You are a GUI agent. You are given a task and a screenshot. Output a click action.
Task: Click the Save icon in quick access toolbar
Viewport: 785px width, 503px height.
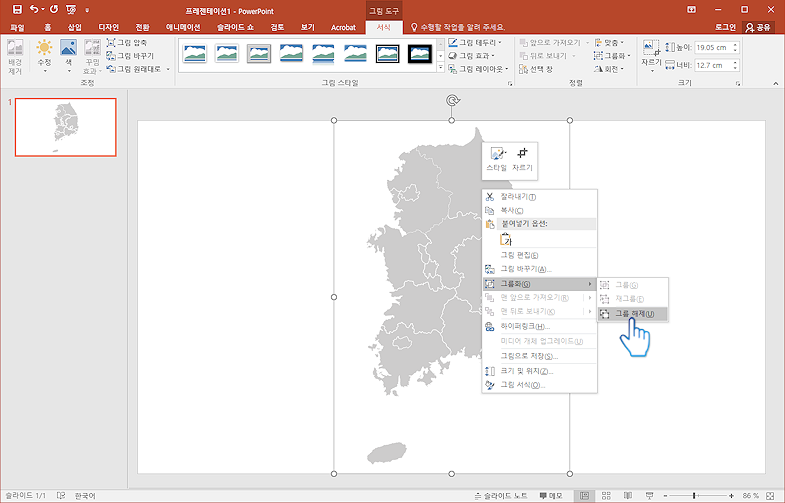[x=17, y=10]
